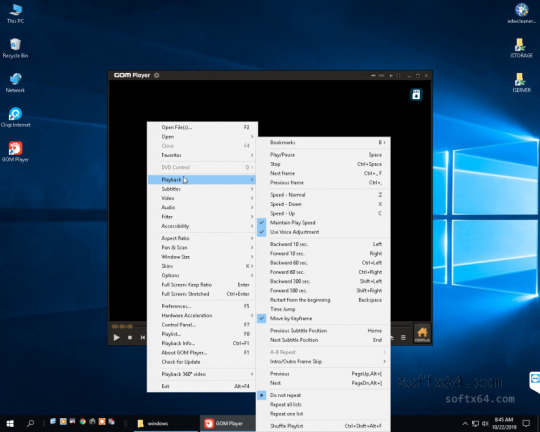This screenshot has width=540, height=432.
Task: Select Play/Pause in Playback submenu
Action: pyautogui.click(x=323, y=155)
